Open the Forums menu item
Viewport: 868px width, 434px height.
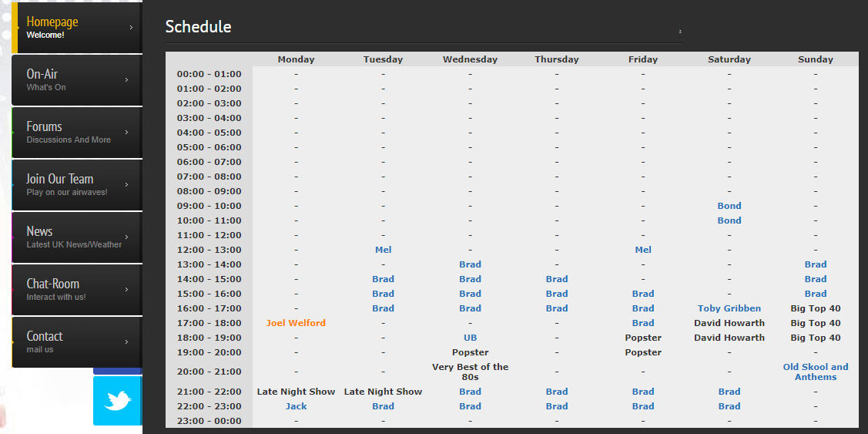tap(69, 132)
